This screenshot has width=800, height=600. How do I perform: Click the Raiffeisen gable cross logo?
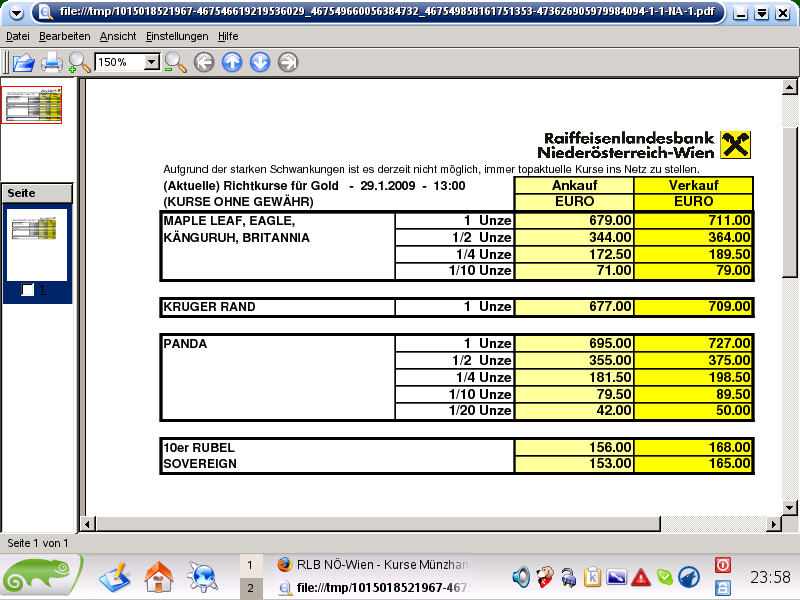(735, 145)
